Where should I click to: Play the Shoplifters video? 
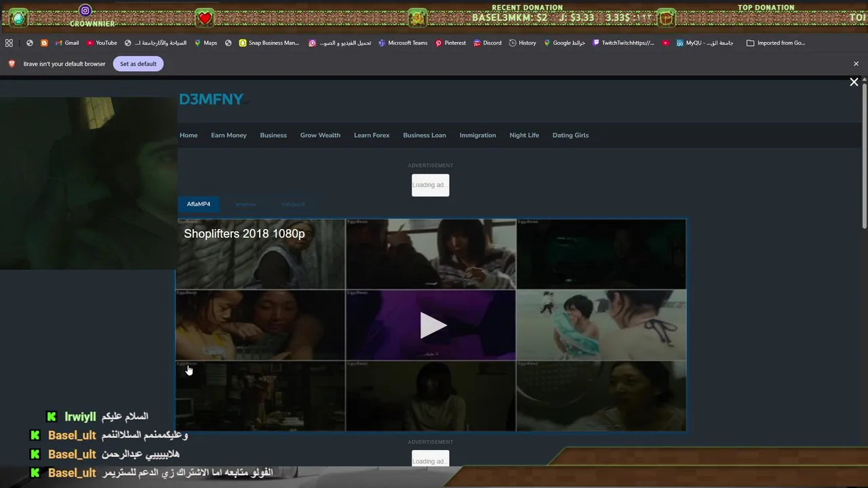coord(432,325)
